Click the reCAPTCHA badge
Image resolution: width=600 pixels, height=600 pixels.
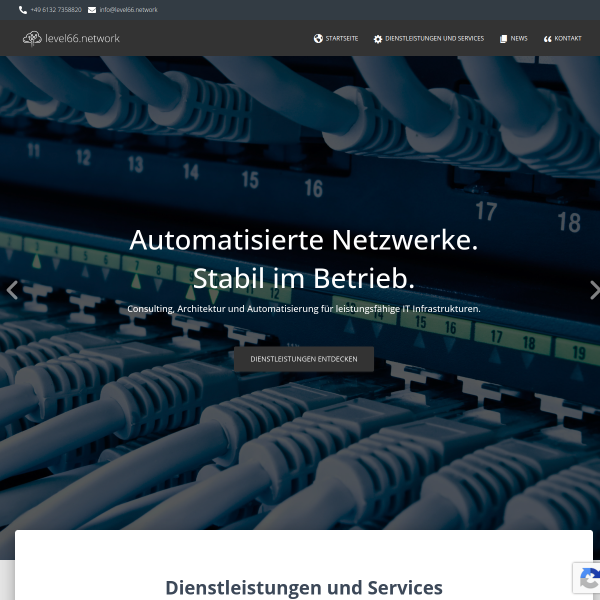(x=587, y=579)
